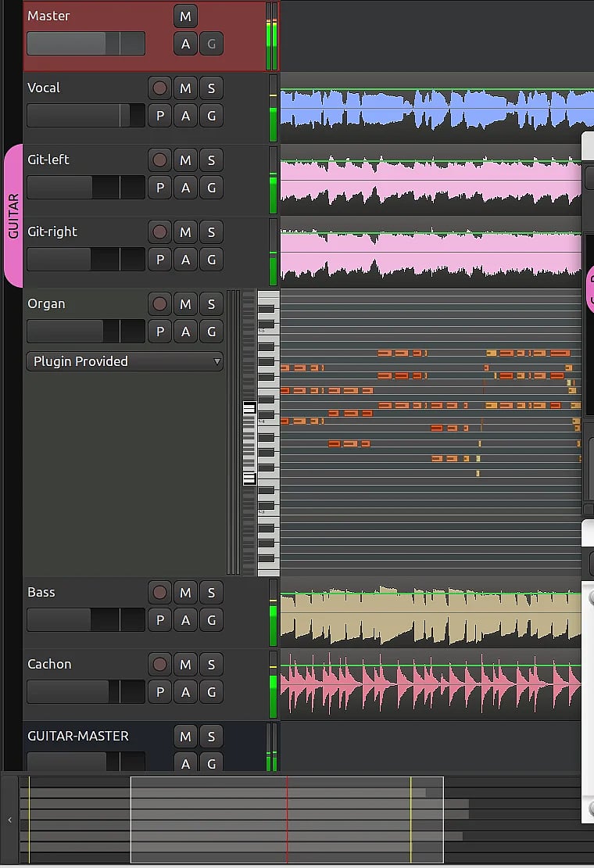The image size is (594, 868).
Task: Open Organ automation menu A
Action: 185,332
